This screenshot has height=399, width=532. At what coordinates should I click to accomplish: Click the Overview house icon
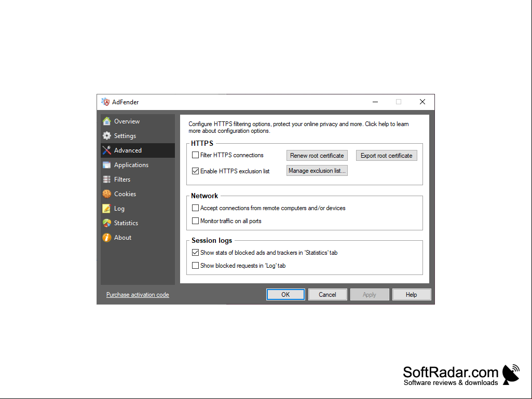[x=107, y=121]
